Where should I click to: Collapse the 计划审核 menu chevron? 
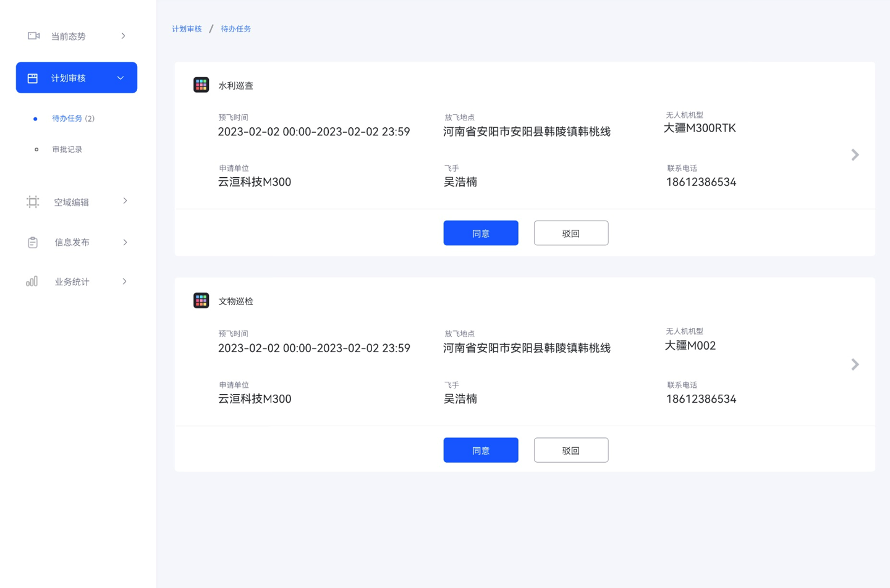click(x=121, y=78)
